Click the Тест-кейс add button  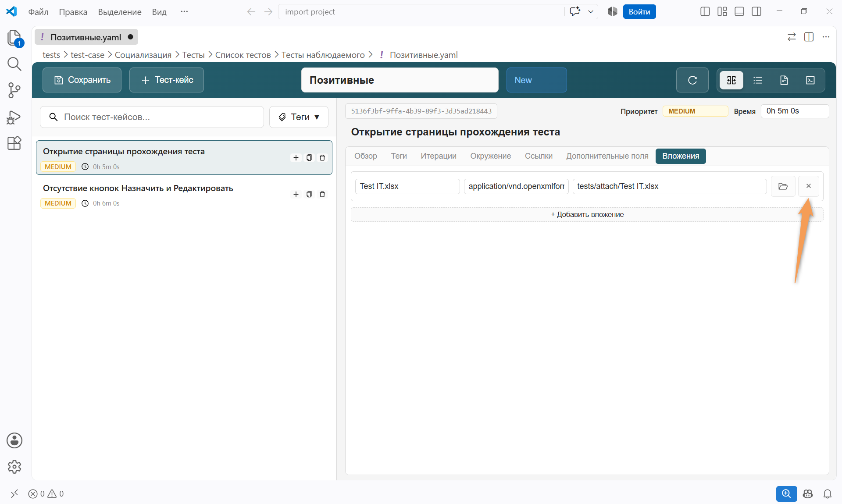point(167,80)
